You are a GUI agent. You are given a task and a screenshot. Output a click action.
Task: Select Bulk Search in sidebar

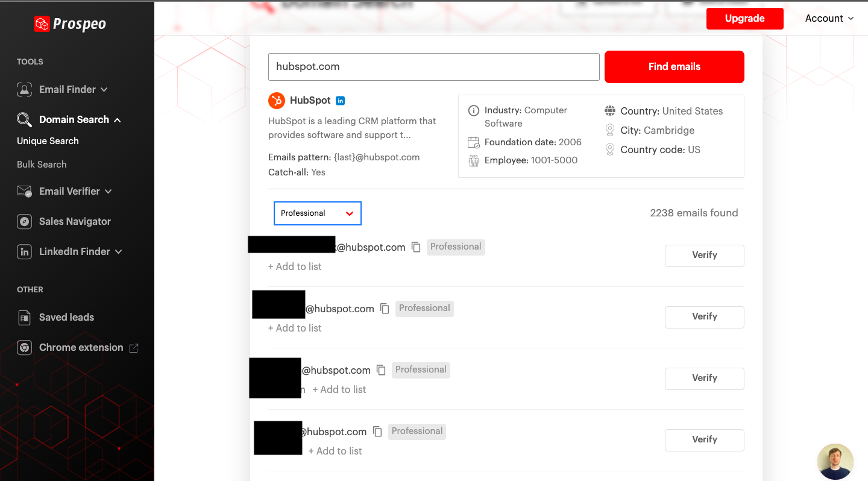[x=42, y=165]
